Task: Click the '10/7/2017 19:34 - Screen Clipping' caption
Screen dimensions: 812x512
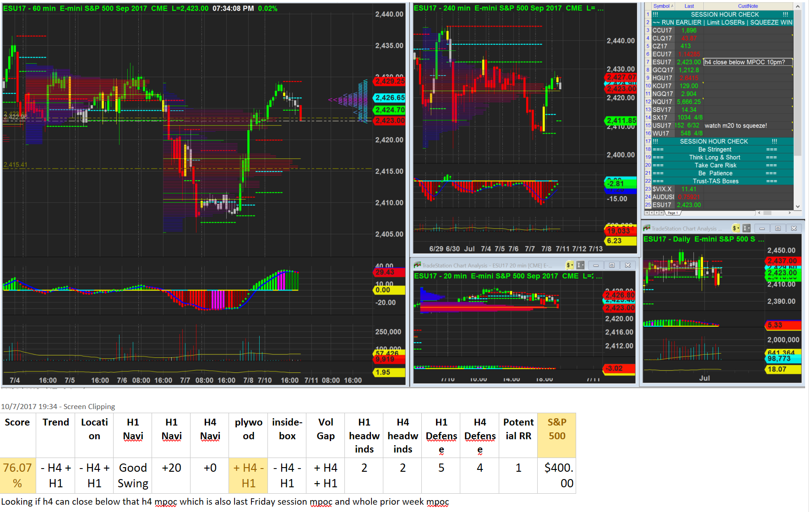Action: [x=58, y=407]
